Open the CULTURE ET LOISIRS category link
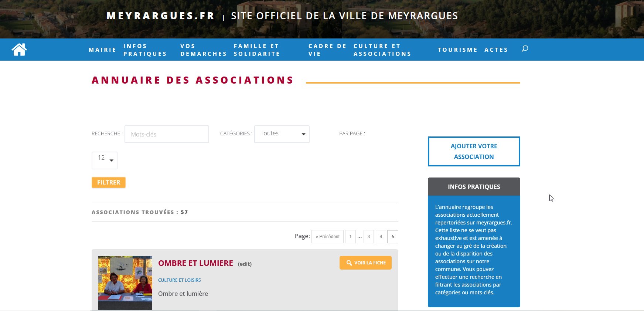This screenshot has height=311, width=644. (x=180, y=280)
